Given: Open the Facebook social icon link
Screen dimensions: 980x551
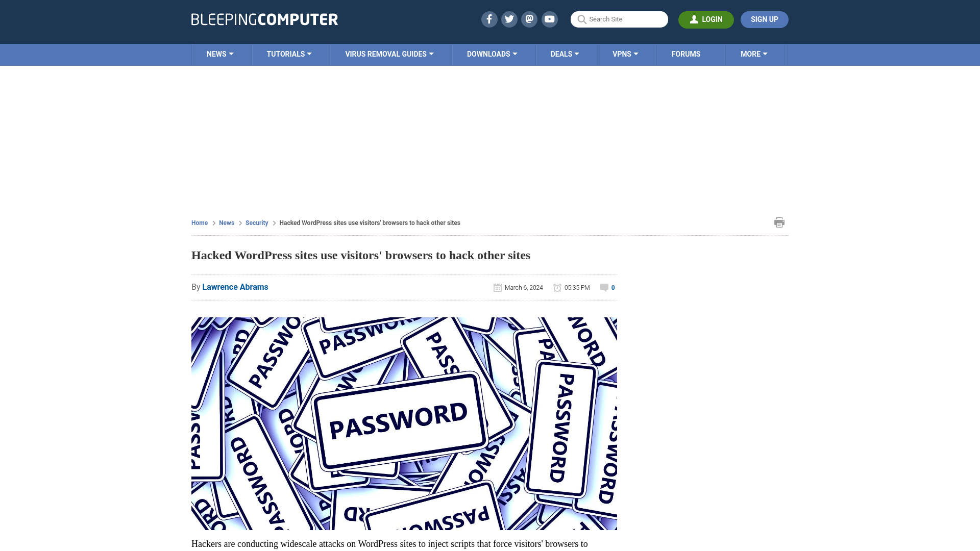Looking at the screenshot, I should (x=489, y=19).
